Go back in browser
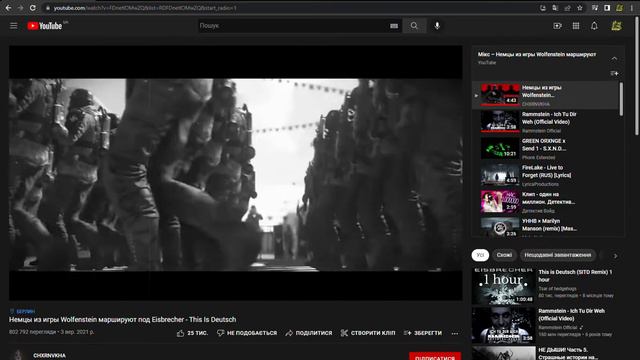 (x=8, y=8)
